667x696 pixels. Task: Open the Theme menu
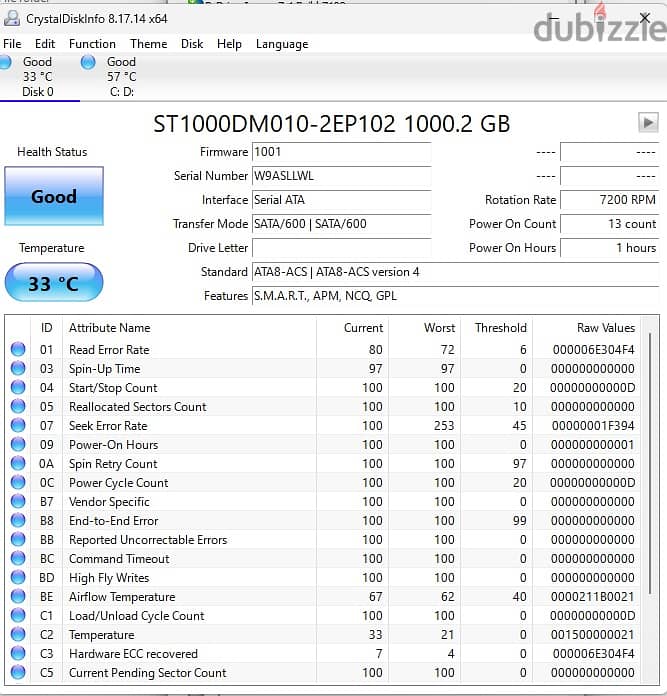point(149,44)
